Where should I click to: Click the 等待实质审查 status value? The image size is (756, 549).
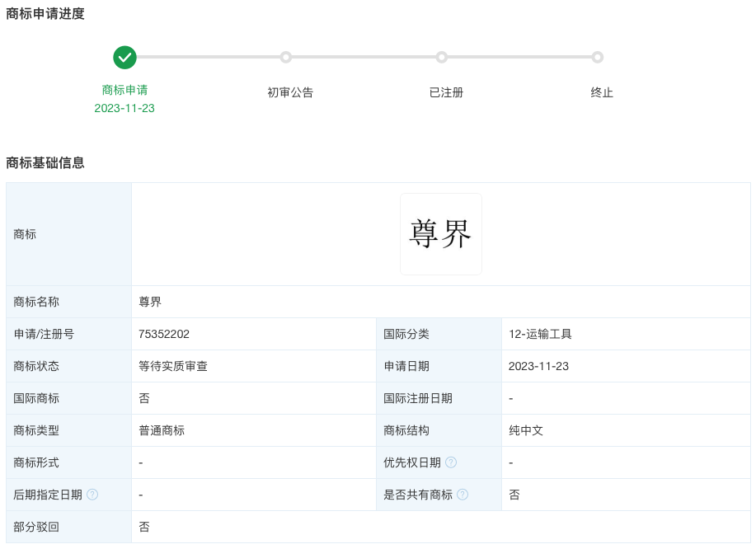tap(173, 366)
